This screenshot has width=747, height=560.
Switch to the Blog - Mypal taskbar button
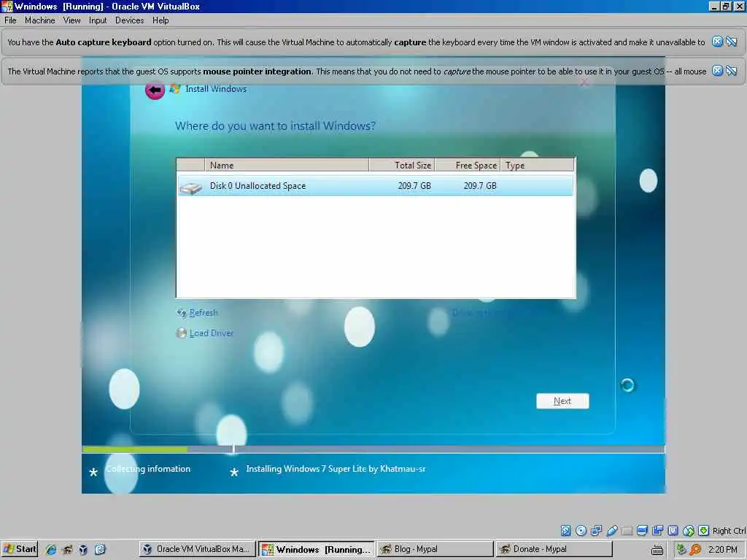pos(435,549)
